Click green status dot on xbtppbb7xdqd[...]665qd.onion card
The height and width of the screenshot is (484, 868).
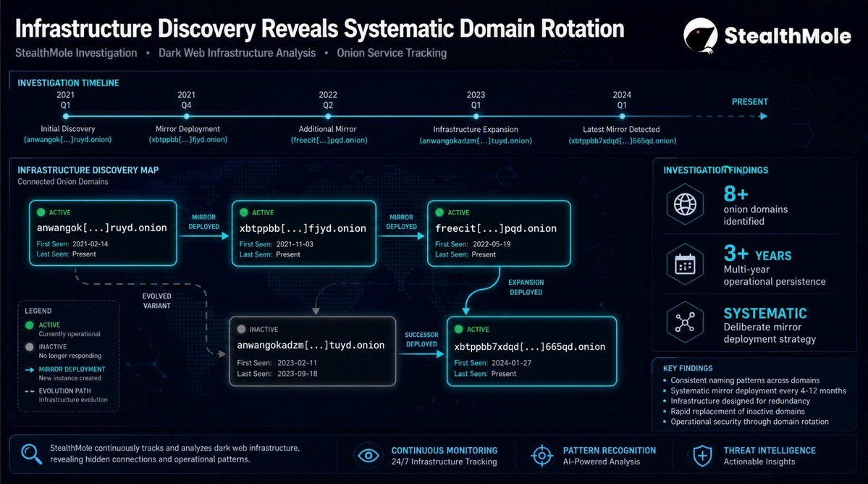(458, 329)
